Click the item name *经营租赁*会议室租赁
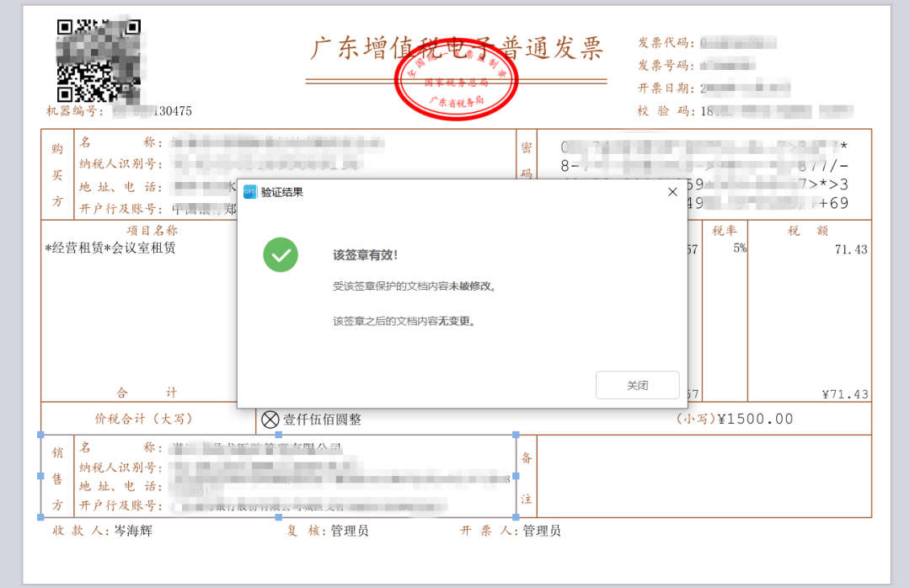The image size is (910, 588). pyautogui.click(x=110, y=248)
